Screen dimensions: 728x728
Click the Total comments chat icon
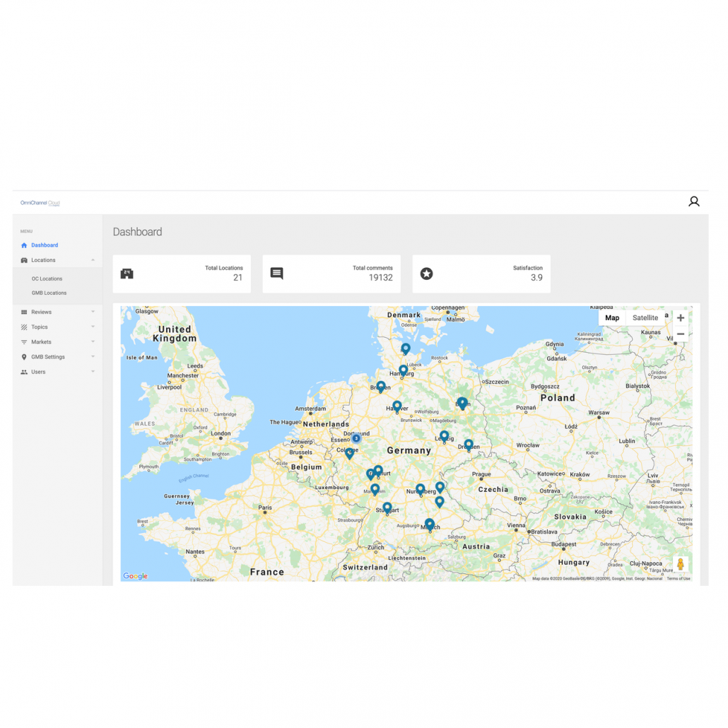[x=277, y=274]
